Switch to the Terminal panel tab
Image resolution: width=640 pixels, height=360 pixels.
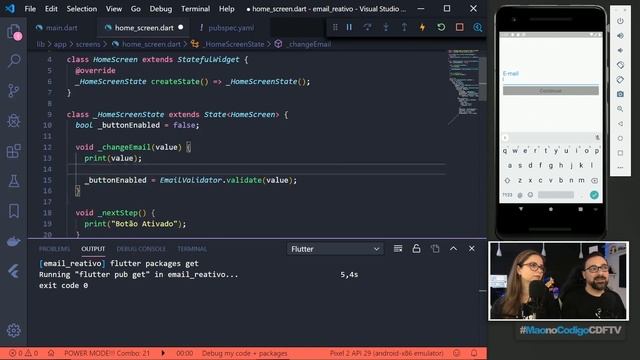pos(192,249)
